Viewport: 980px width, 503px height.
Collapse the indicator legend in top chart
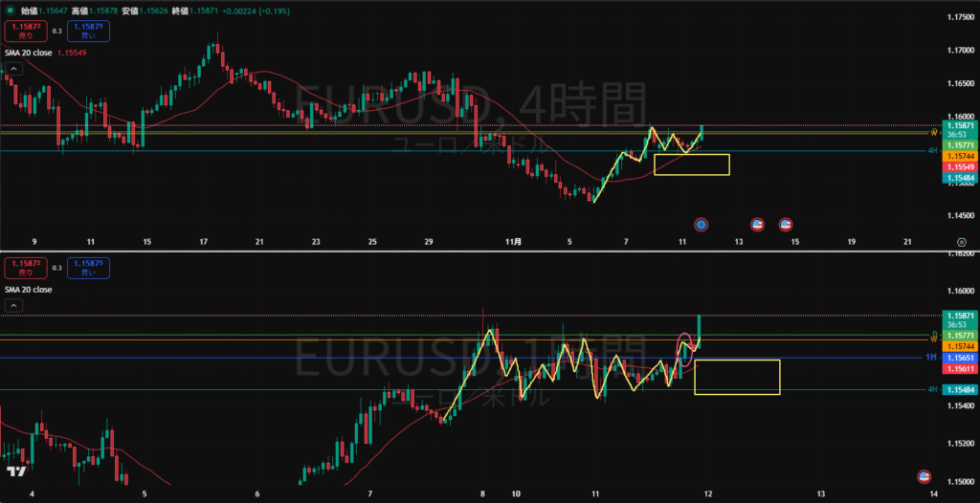14,70
